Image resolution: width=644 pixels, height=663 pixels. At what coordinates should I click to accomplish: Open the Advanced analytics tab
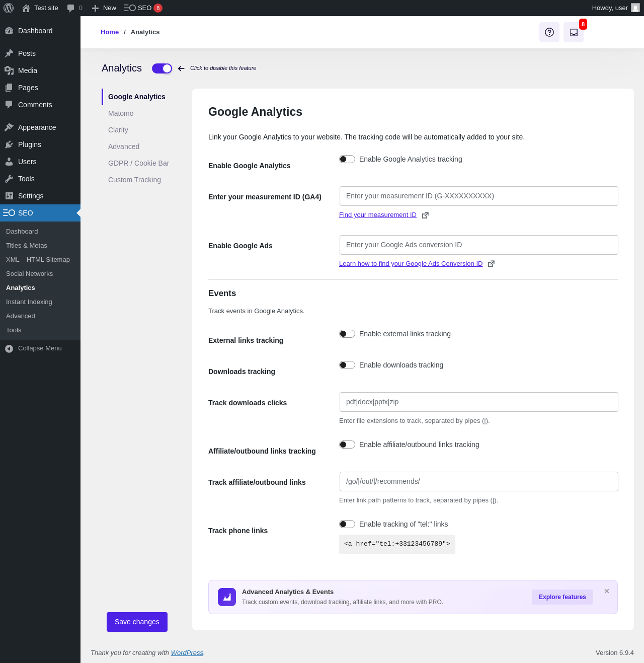tap(124, 146)
